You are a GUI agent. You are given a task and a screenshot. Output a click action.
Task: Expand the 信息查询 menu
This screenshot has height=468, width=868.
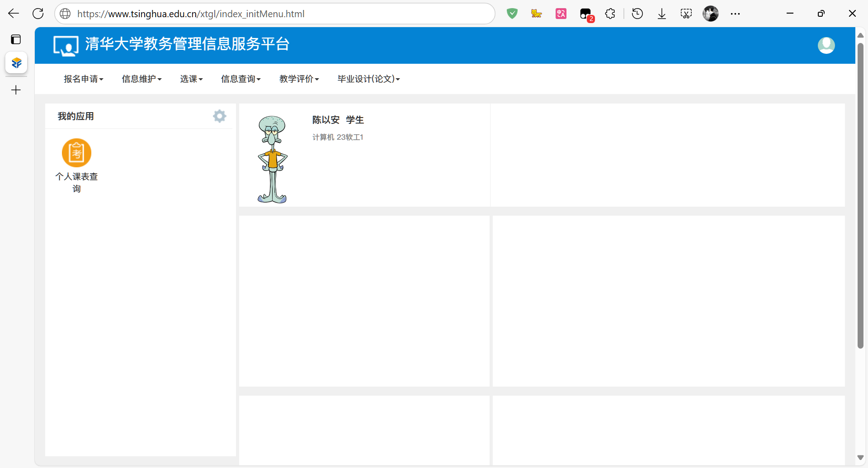pyautogui.click(x=241, y=79)
